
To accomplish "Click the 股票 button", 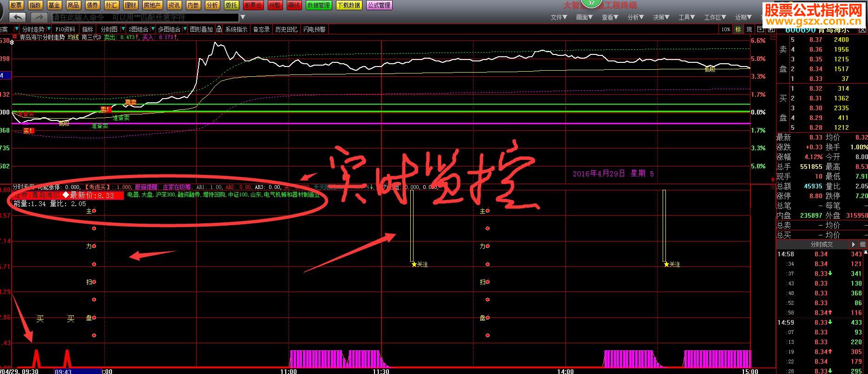I will click(x=16, y=5).
